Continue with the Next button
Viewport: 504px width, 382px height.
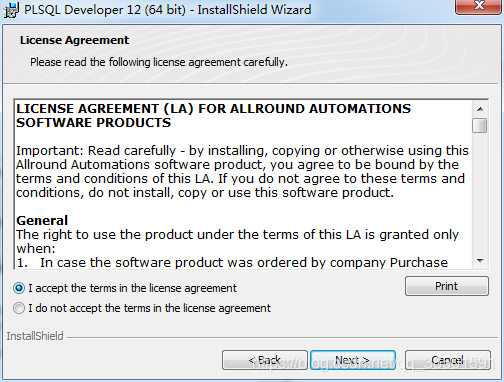point(353,360)
